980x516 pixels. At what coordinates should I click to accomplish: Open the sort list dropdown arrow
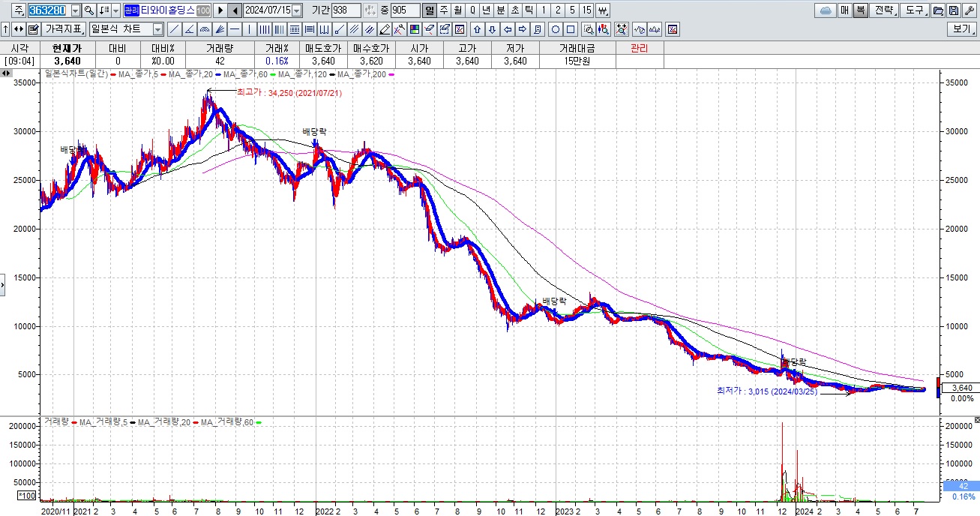pos(115,10)
